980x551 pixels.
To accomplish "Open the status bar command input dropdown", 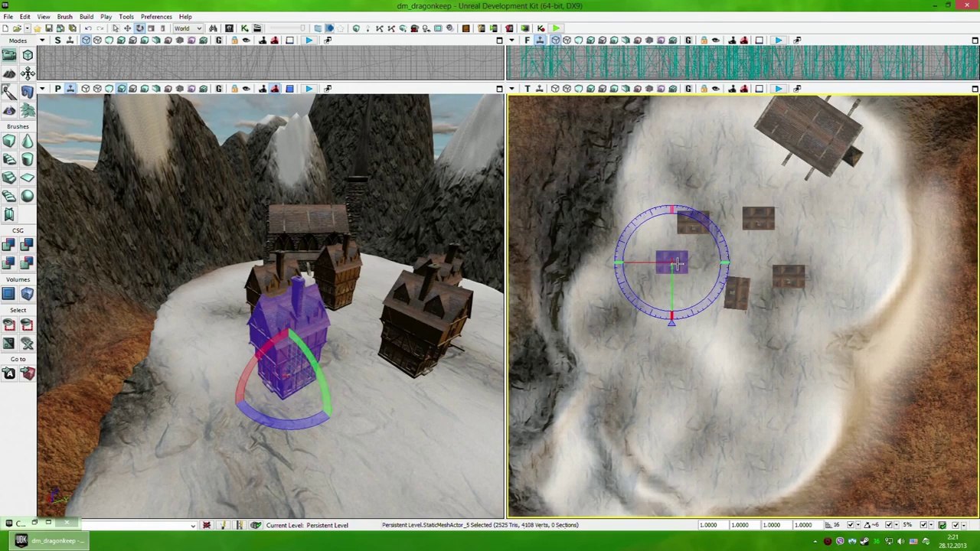I will (193, 525).
